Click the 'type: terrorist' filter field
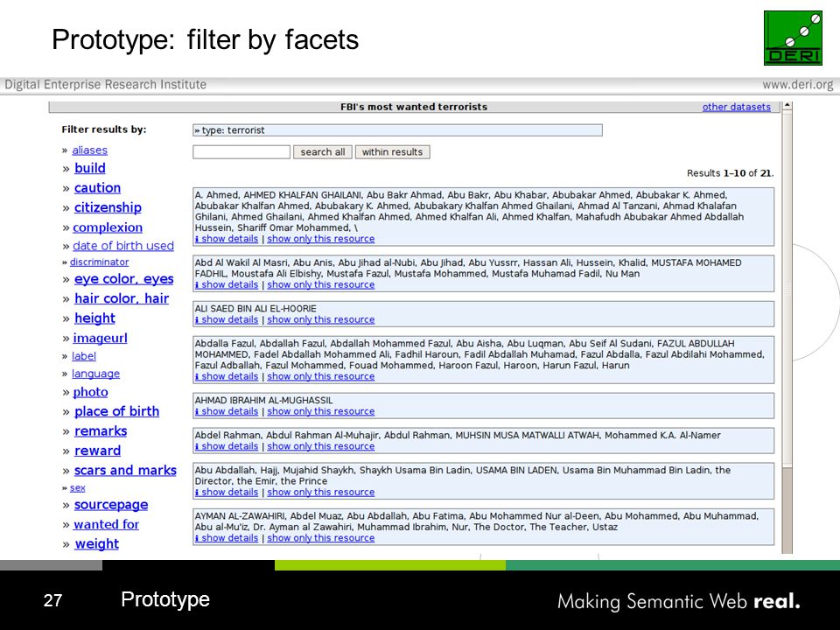840x630 pixels. point(397,130)
